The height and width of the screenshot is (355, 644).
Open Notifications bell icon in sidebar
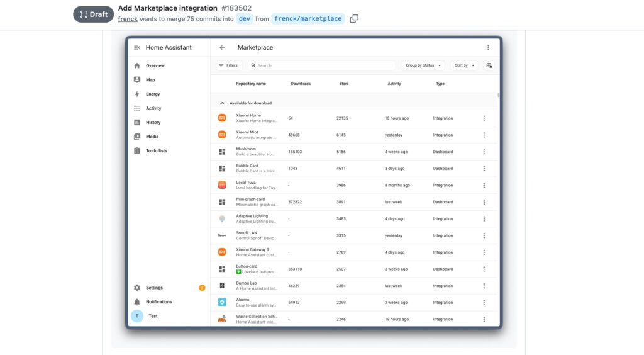coord(137,302)
